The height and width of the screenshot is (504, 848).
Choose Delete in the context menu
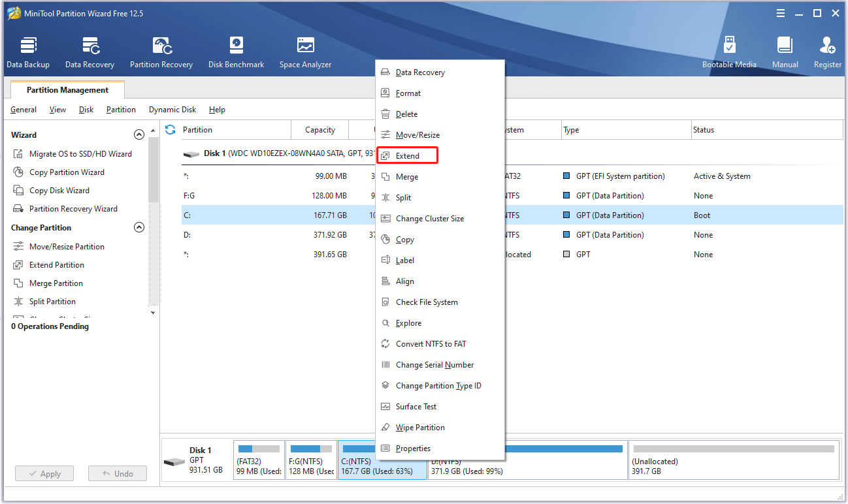(439, 114)
